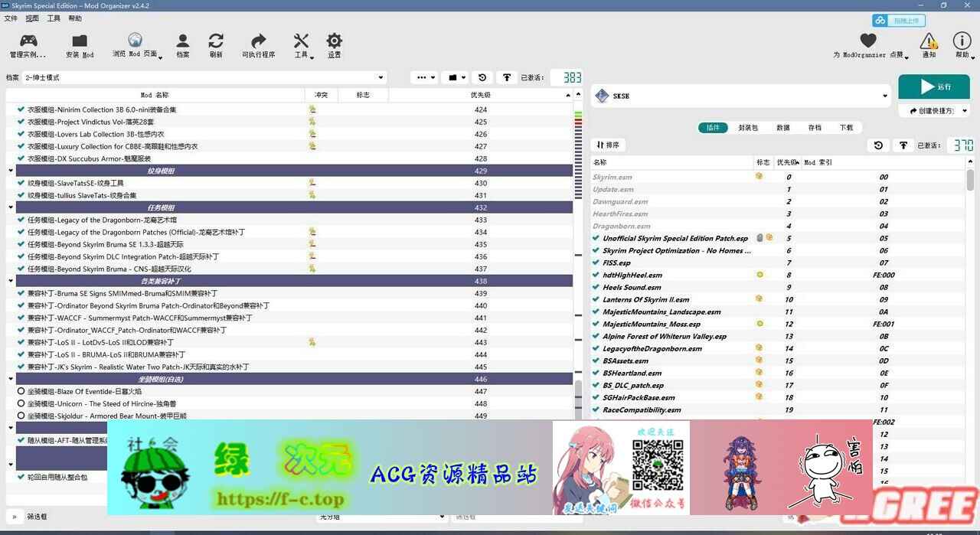Open 可执行程序 executables editor

258,41
